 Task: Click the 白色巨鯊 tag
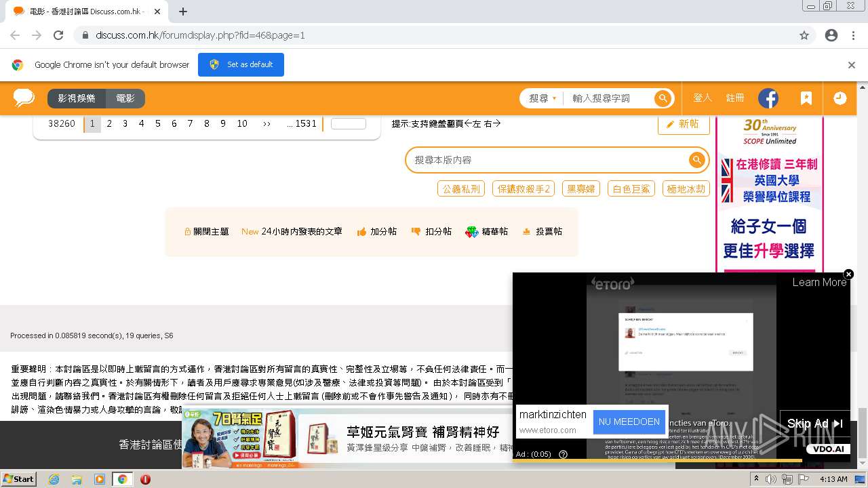pyautogui.click(x=631, y=189)
